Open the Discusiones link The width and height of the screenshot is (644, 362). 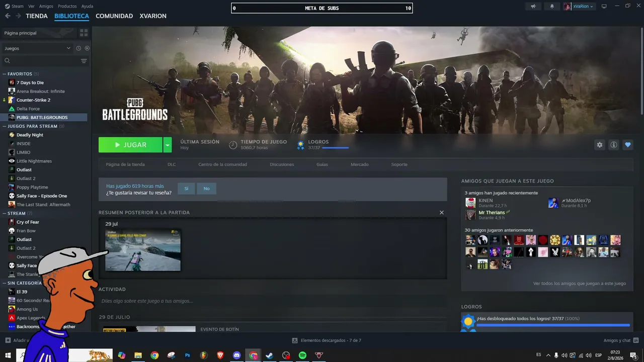click(x=282, y=164)
